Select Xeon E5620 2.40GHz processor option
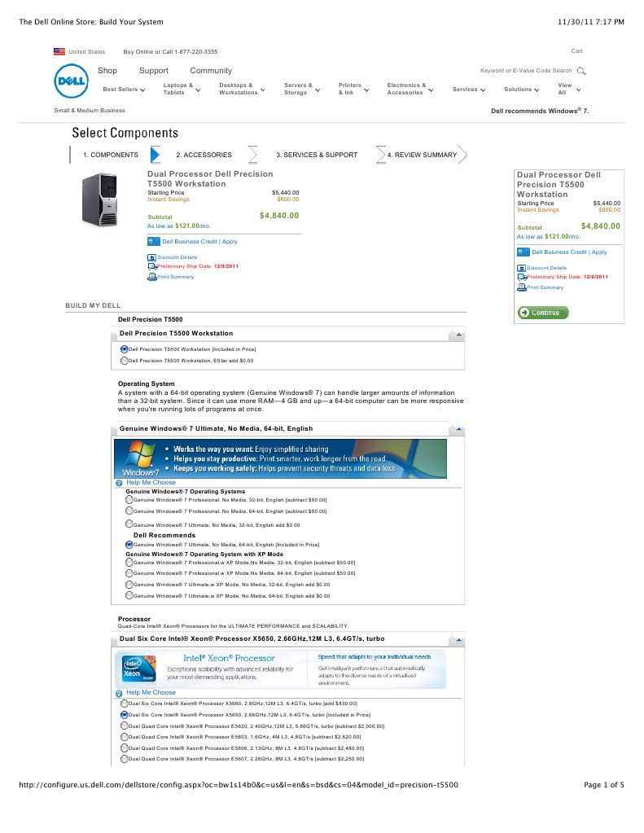644x833 pixels. point(124,726)
